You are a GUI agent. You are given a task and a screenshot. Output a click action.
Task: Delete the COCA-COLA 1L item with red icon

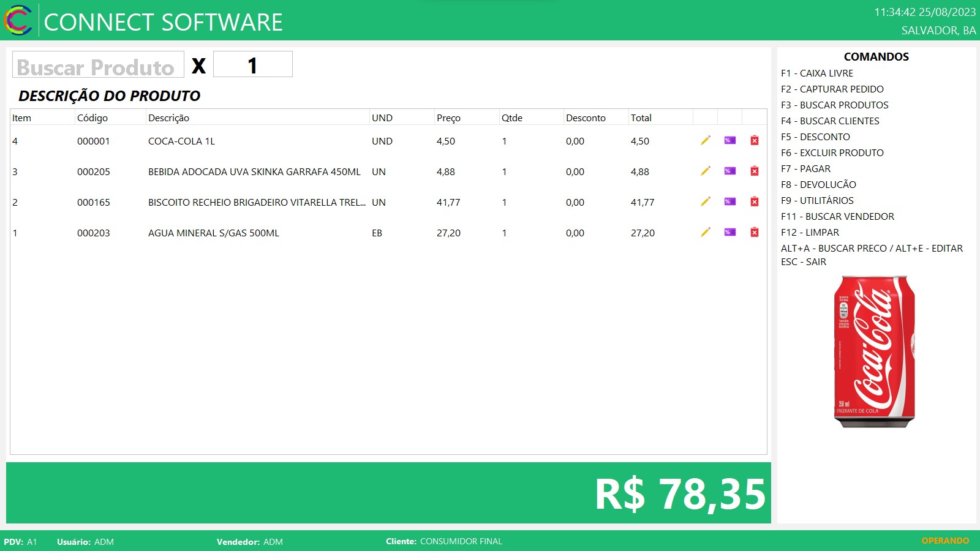tap(755, 141)
